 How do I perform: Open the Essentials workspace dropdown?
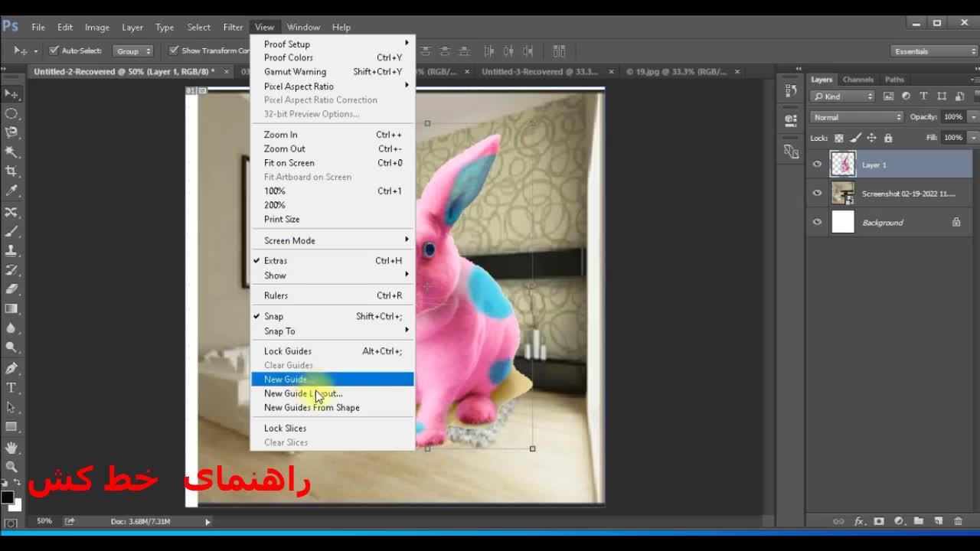click(934, 51)
